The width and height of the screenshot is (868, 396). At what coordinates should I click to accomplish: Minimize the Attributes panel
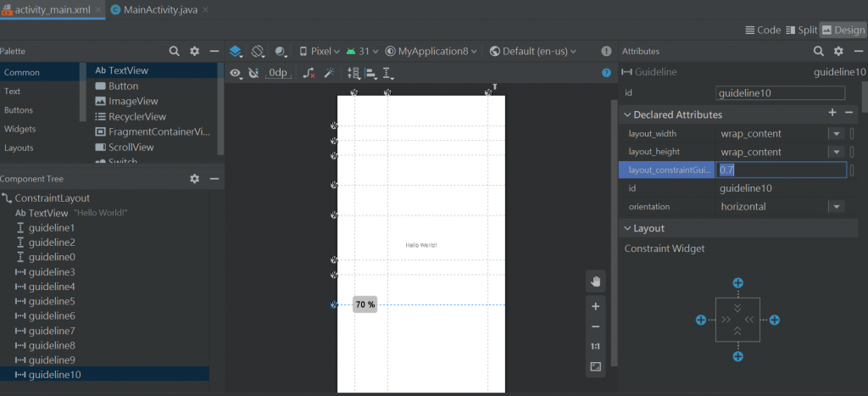pyautogui.click(x=859, y=51)
